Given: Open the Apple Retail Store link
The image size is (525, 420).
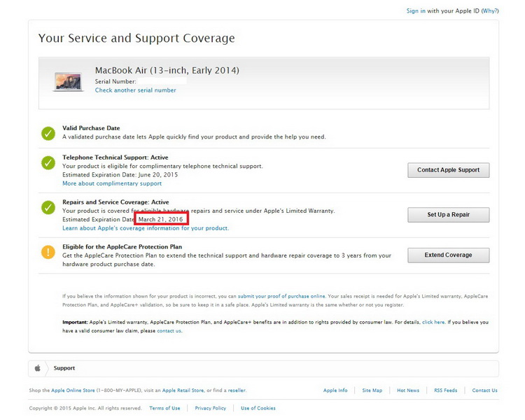Looking at the screenshot, I should pos(183,391).
